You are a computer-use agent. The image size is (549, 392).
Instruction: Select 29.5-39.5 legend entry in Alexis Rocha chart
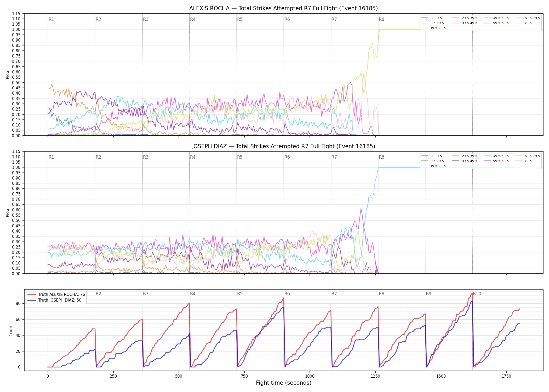tap(465, 18)
